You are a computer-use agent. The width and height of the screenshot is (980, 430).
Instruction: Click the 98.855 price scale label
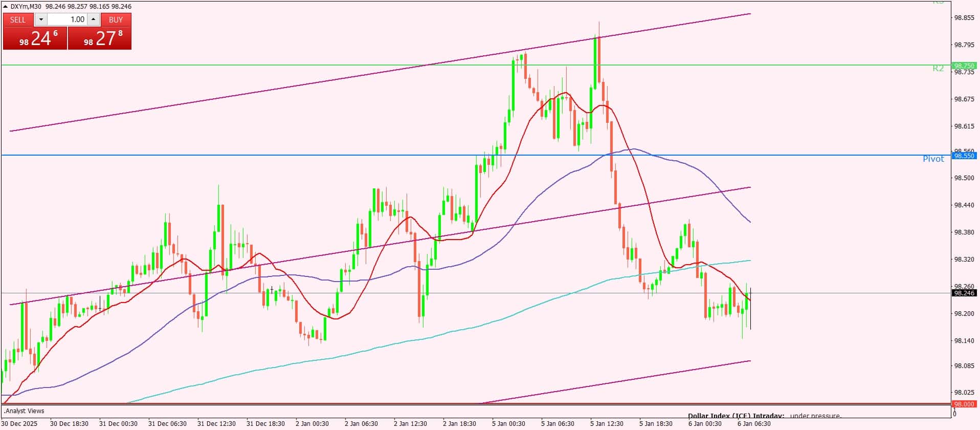click(x=964, y=18)
